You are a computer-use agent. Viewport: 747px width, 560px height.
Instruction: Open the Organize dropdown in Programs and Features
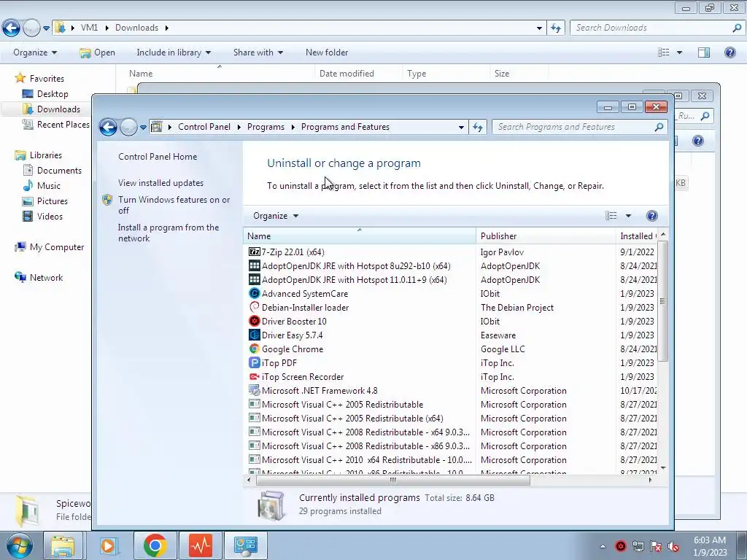coord(276,216)
